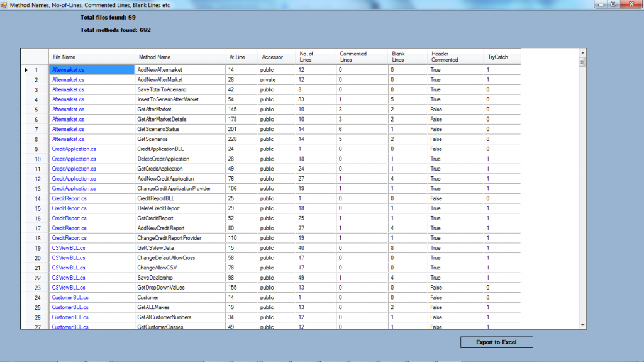The image size is (644, 362).
Task: Click the Export to Excel button
Action: 497,342
